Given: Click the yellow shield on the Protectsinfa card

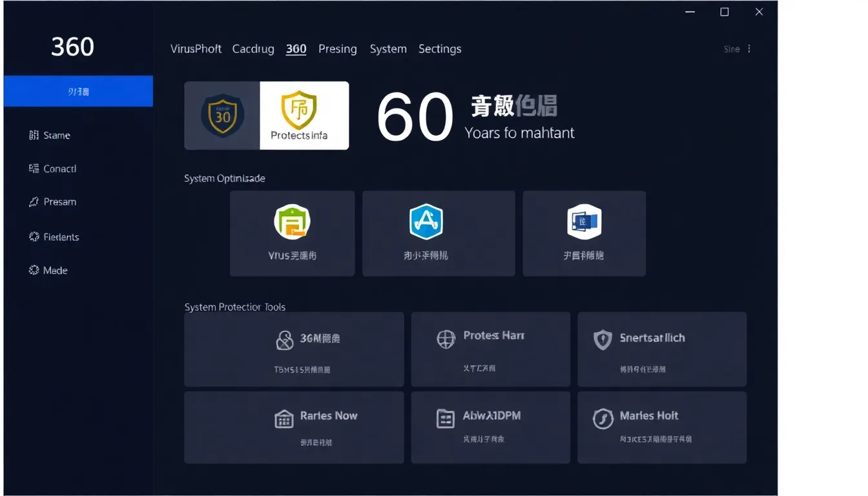Looking at the screenshot, I should [x=299, y=108].
